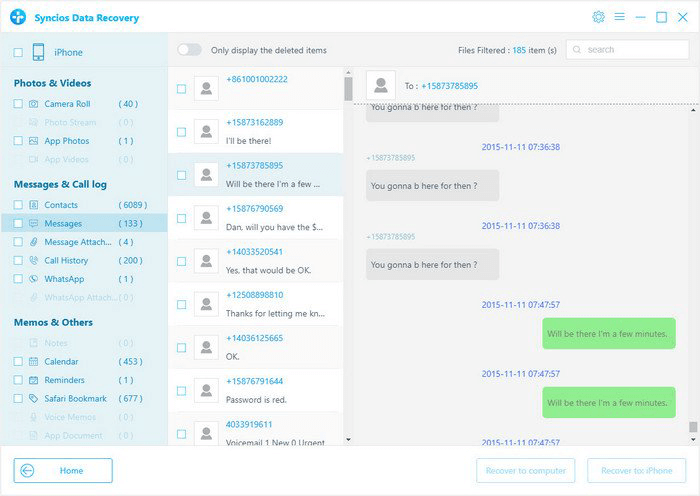Click Recover to computer button
The image size is (700, 496).
(525, 471)
